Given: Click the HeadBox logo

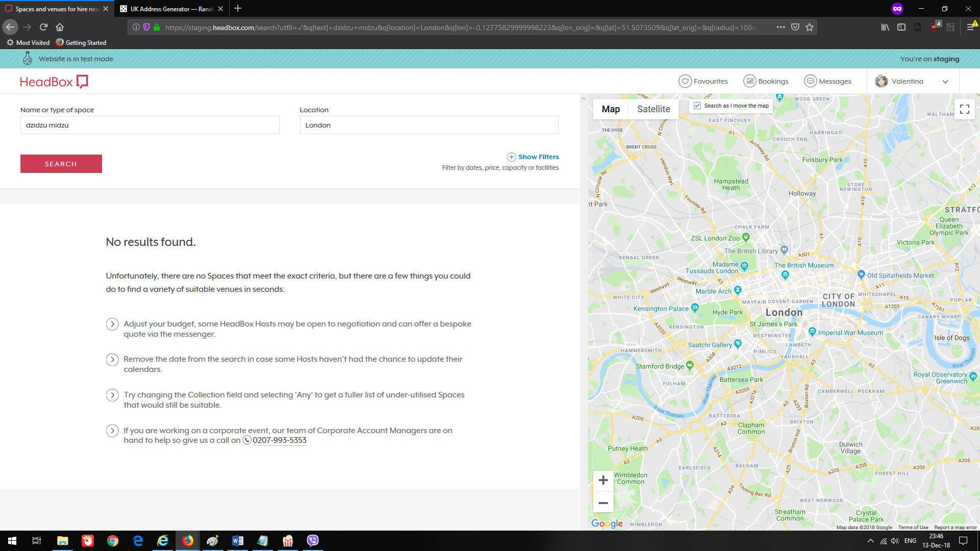Looking at the screenshot, I should [54, 82].
